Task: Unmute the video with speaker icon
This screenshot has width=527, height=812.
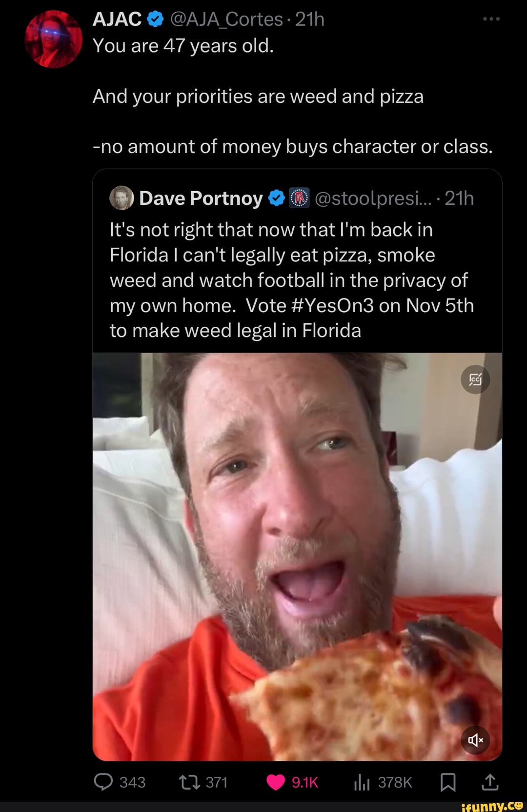Action: 475,740
